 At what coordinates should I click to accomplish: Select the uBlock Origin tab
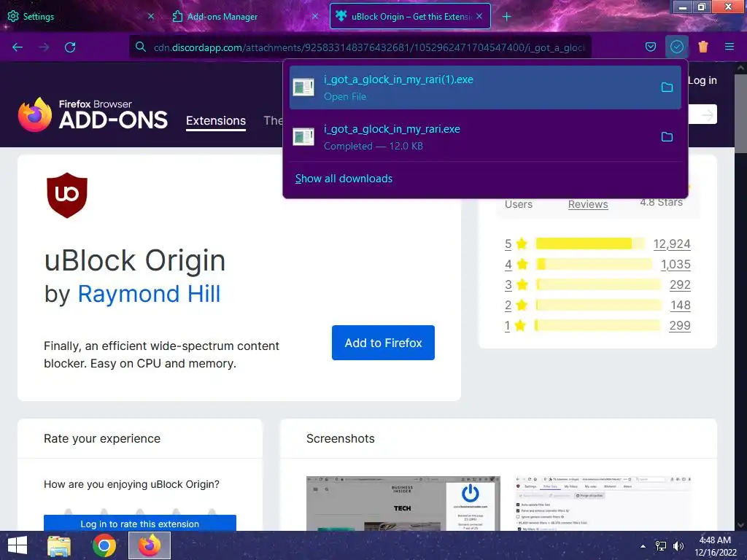click(x=410, y=16)
